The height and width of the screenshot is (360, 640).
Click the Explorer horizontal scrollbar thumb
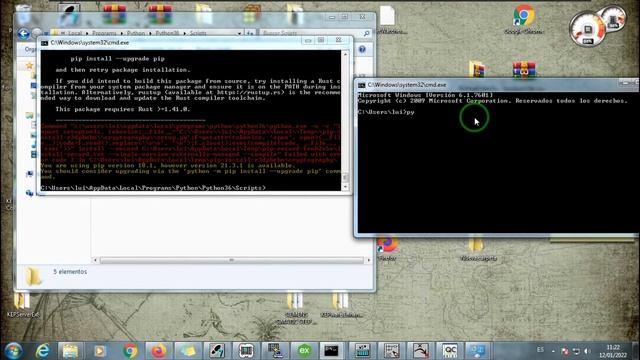(231, 260)
